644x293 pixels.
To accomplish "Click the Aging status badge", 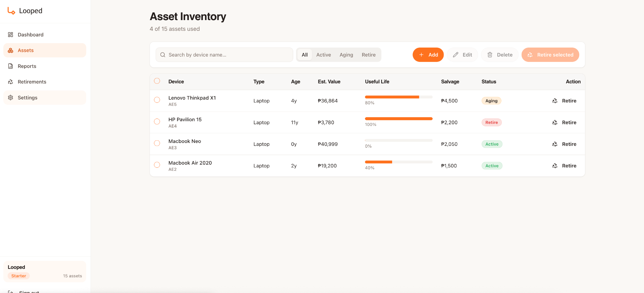I will pos(491,101).
